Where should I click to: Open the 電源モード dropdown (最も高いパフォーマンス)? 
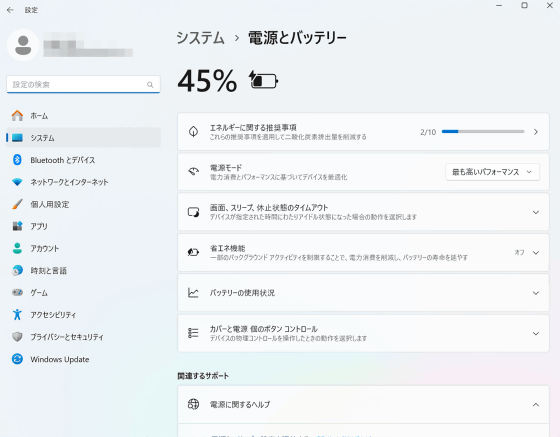coord(492,172)
